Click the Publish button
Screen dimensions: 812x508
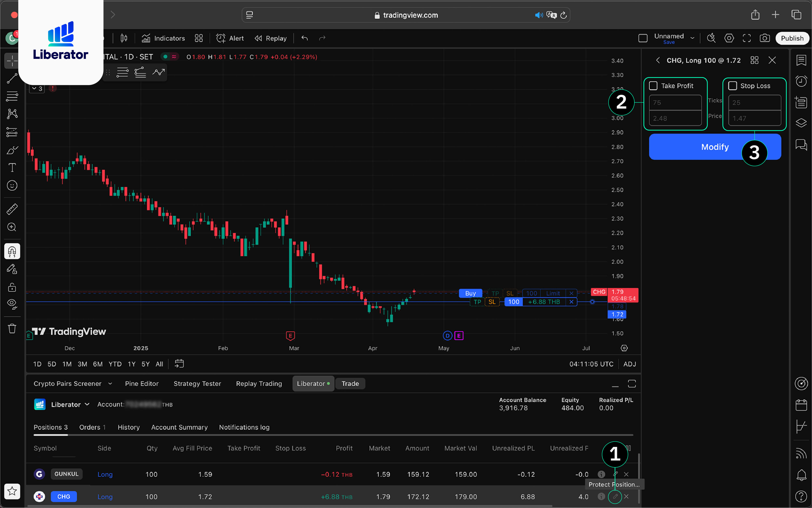(x=792, y=38)
